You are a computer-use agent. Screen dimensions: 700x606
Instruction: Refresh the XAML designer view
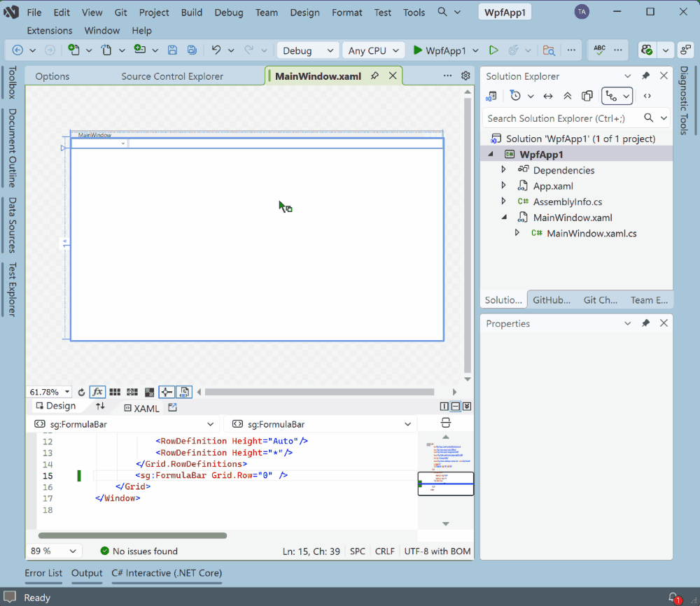click(x=81, y=392)
